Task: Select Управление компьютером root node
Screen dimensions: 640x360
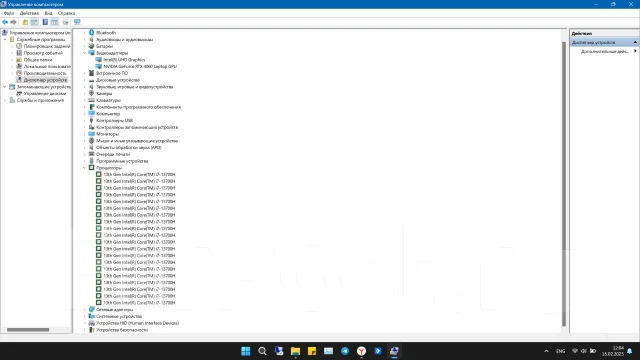Action: point(40,33)
